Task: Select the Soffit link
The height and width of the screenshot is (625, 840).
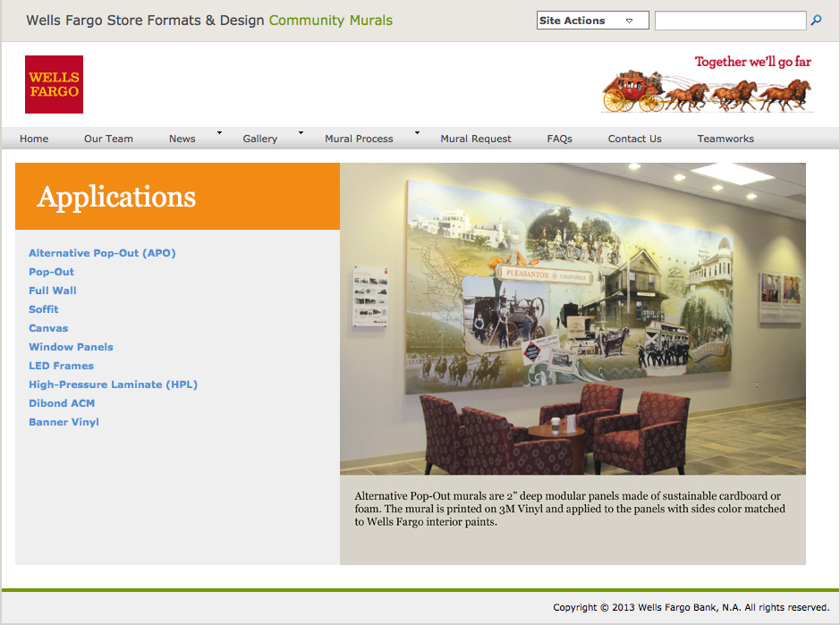Action: coord(44,309)
